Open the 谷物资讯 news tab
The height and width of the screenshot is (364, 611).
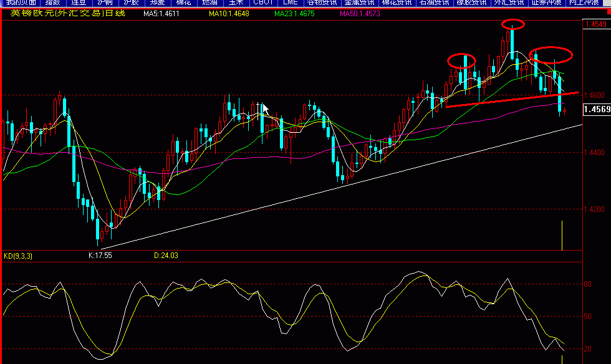click(322, 2)
